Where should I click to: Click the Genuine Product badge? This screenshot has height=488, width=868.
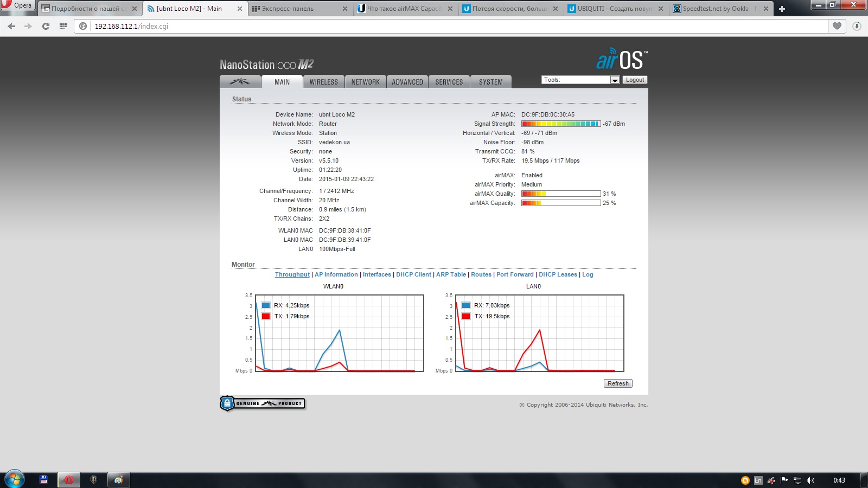(x=263, y=403)
